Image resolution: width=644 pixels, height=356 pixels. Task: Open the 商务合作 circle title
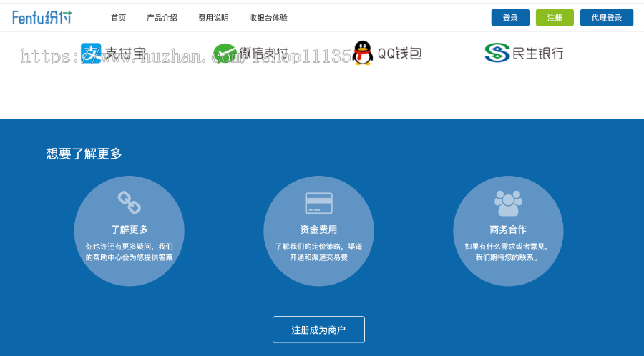(x=508, y=229)
